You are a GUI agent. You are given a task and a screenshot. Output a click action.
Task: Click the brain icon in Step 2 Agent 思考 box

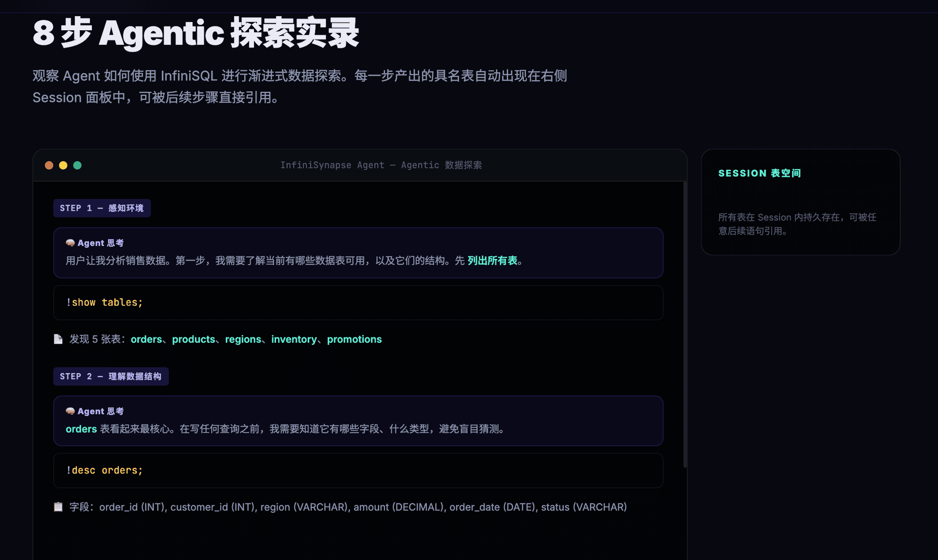[69, 411]
